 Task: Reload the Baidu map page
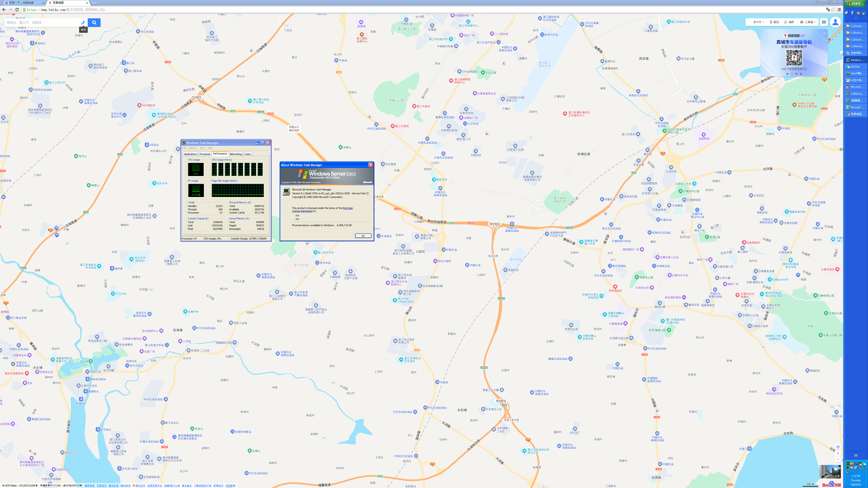(x=17, y=9)
